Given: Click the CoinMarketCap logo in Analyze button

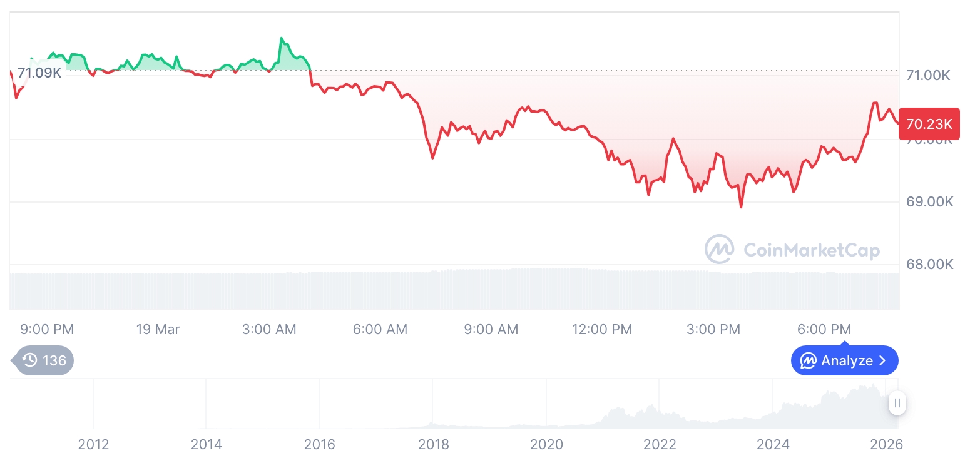Looking at the screenshot, I should click(808, 360).
